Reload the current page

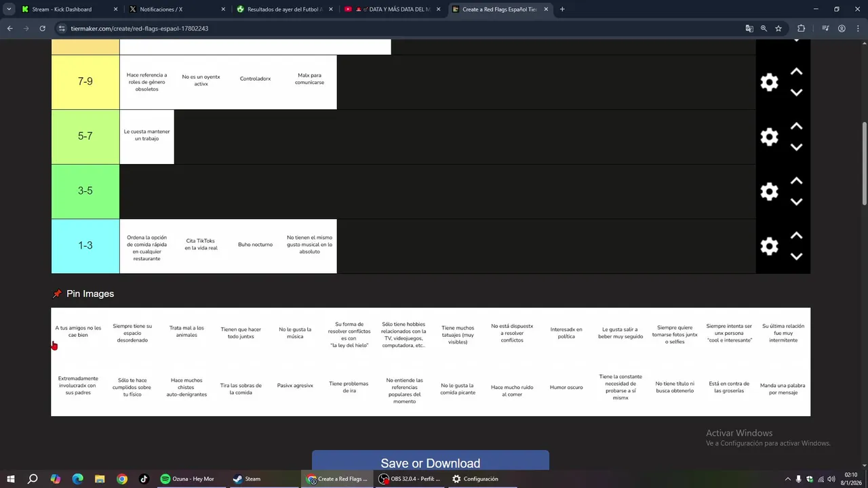click(42, 28)
